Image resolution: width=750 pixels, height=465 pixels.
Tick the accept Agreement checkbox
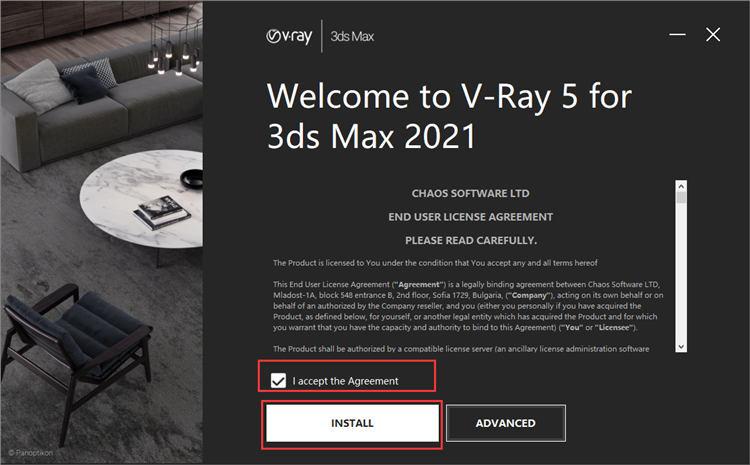(x=278, y=381)
